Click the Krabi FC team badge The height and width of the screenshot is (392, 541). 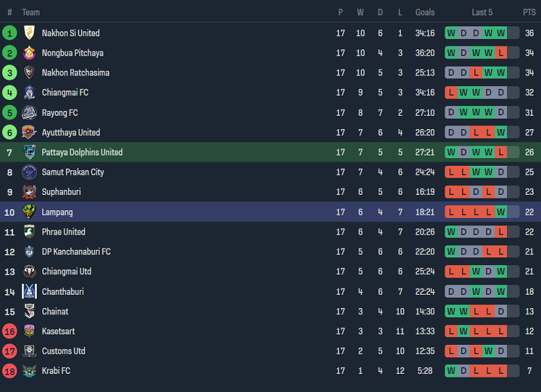29,370
